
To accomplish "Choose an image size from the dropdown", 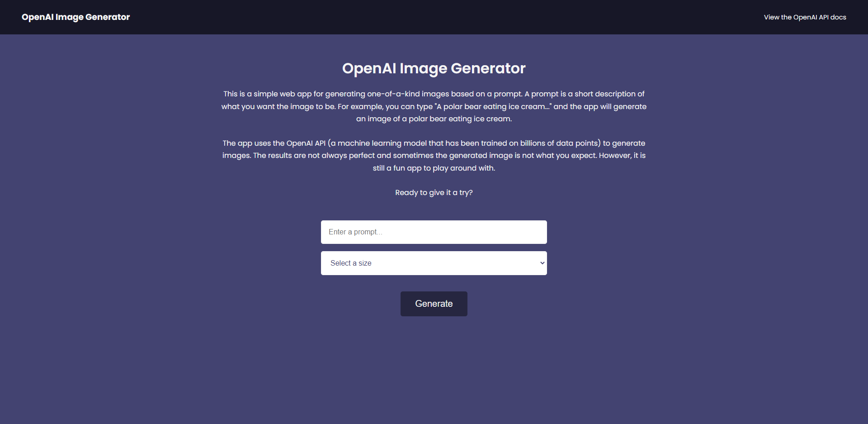I will (434, 263).
